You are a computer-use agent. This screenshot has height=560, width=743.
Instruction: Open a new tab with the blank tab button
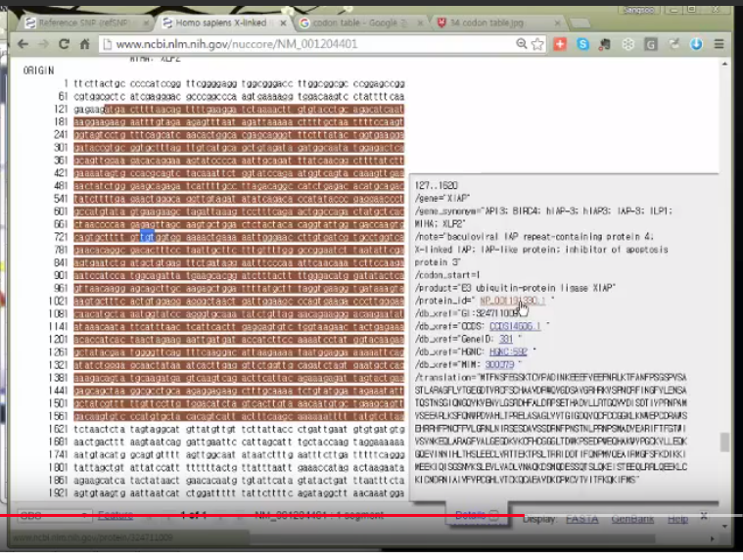pos(580,23)
